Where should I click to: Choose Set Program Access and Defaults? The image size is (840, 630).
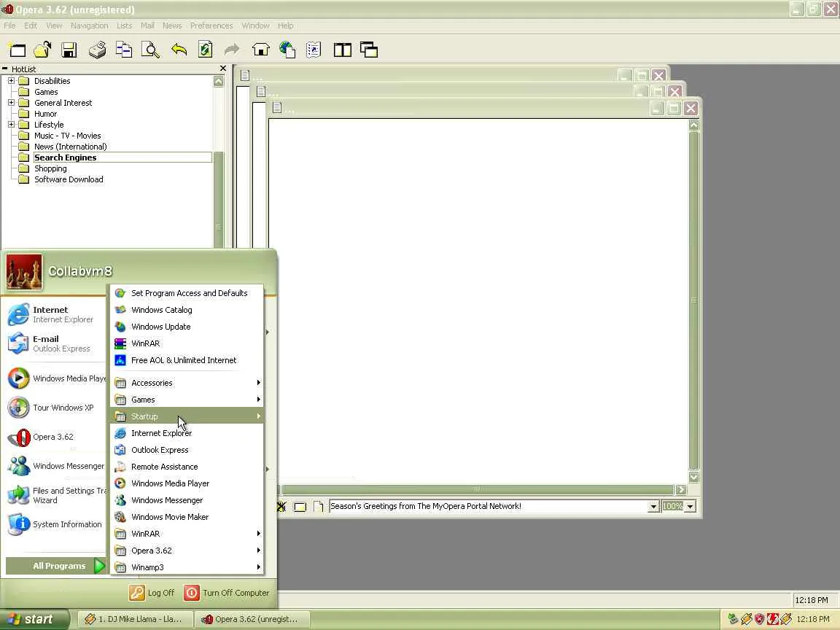pos(187,293)
